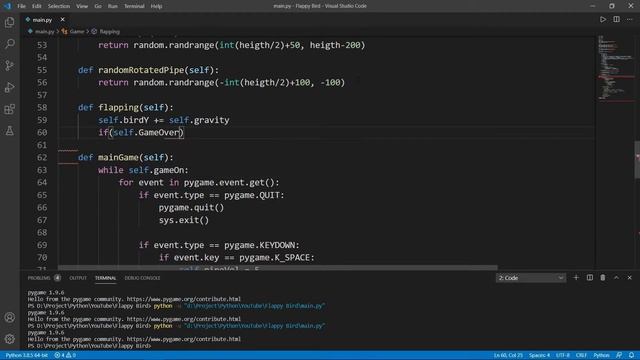Click Game class in the breadcrumb

77,31
